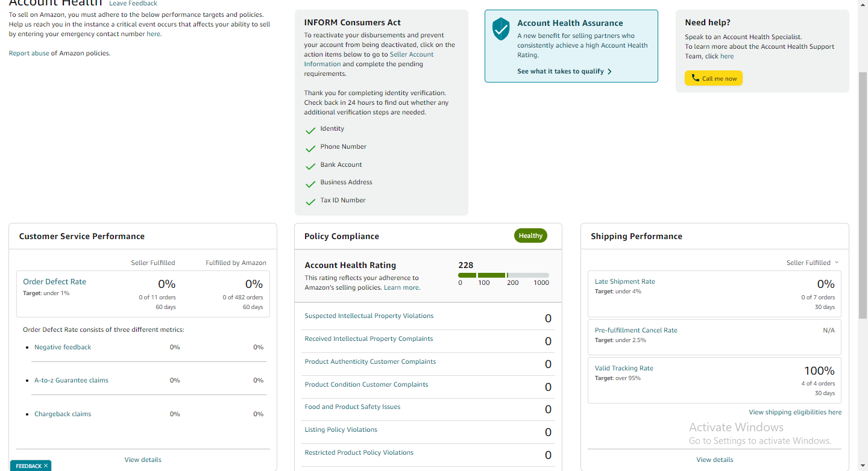Open the Valid Tracking Rate link

click(x=624, y=369)
